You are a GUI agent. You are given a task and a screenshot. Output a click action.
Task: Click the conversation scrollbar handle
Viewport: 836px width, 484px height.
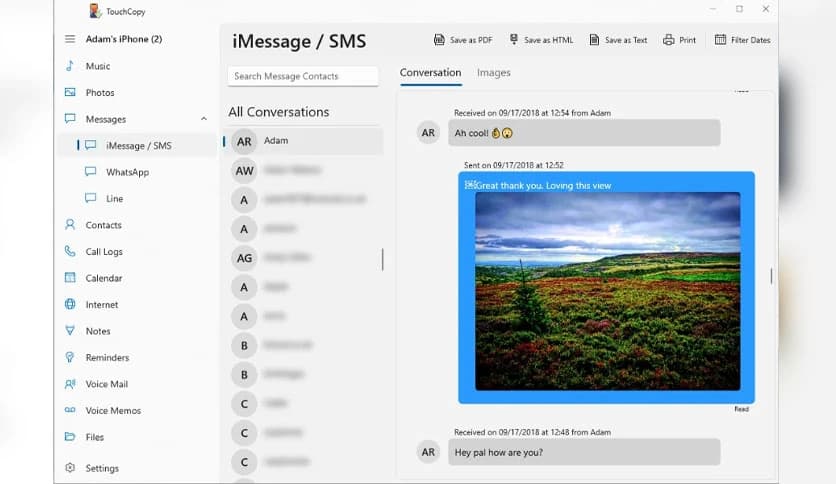pyautogui.click(x=770, y=276)
